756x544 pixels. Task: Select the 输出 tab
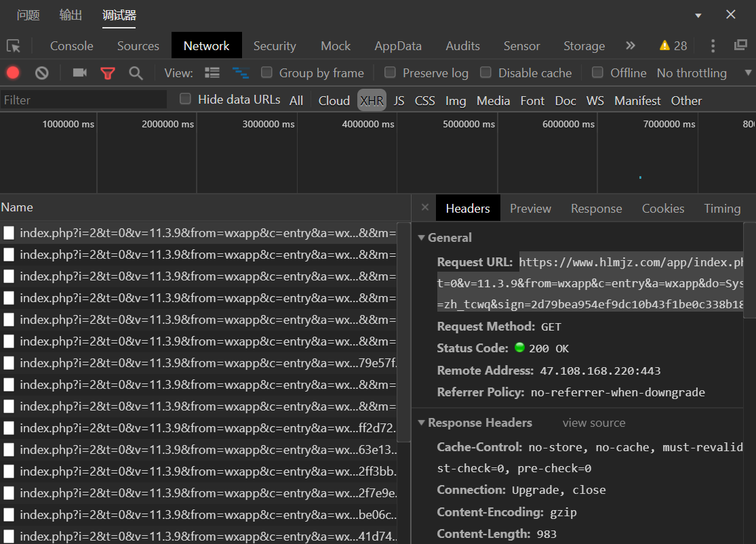point(71,15)
